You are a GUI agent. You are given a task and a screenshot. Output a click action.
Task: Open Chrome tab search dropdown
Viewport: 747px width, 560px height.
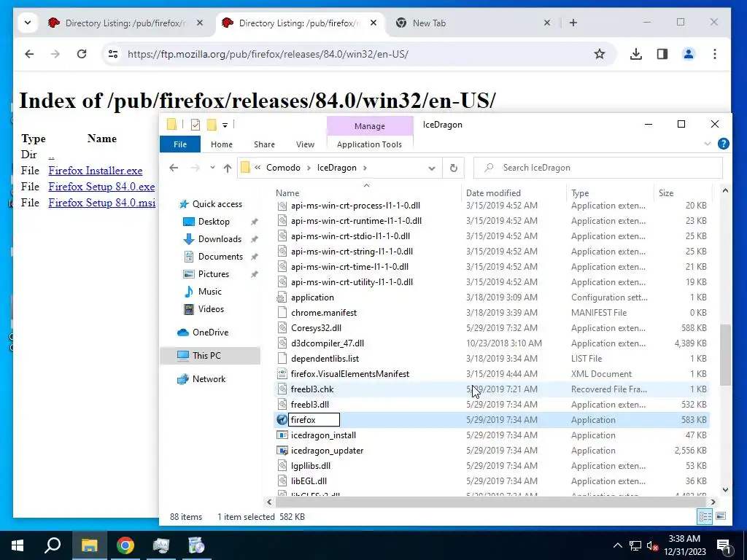pyautogui.click(x=28, y=23)
